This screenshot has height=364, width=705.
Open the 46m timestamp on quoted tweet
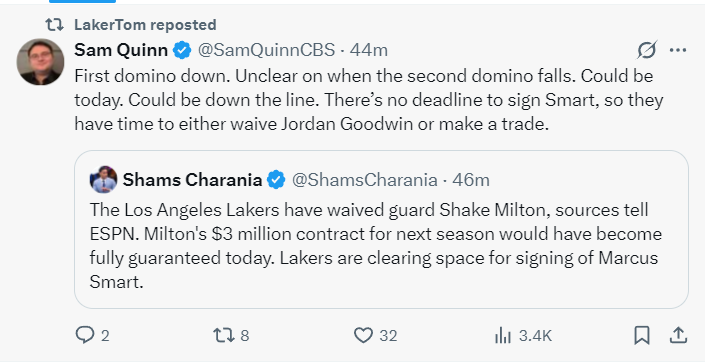click(471, 180)
